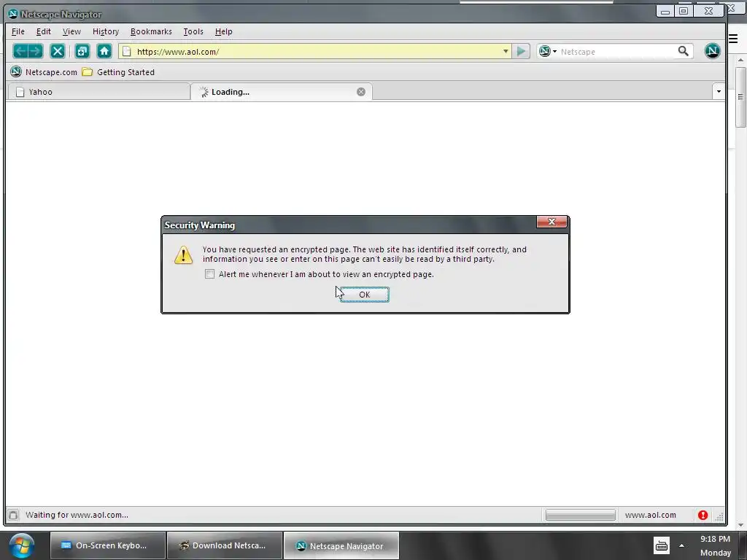Switch to the Yahoo tab
This screenshot has width=747, height=560.
pos(99,92)
